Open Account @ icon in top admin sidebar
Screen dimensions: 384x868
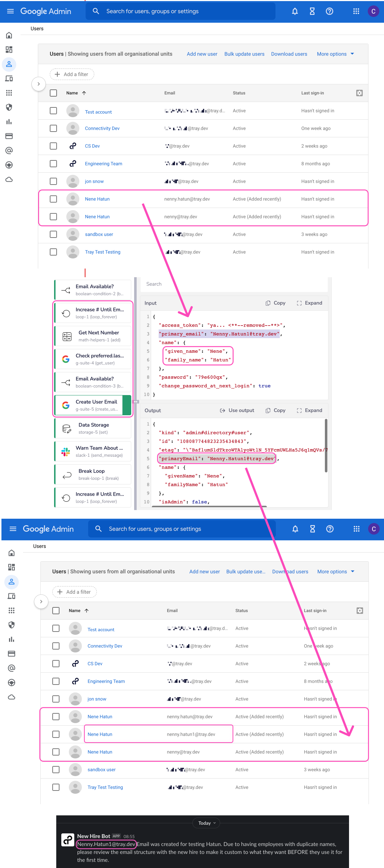[x=9, y=150]
